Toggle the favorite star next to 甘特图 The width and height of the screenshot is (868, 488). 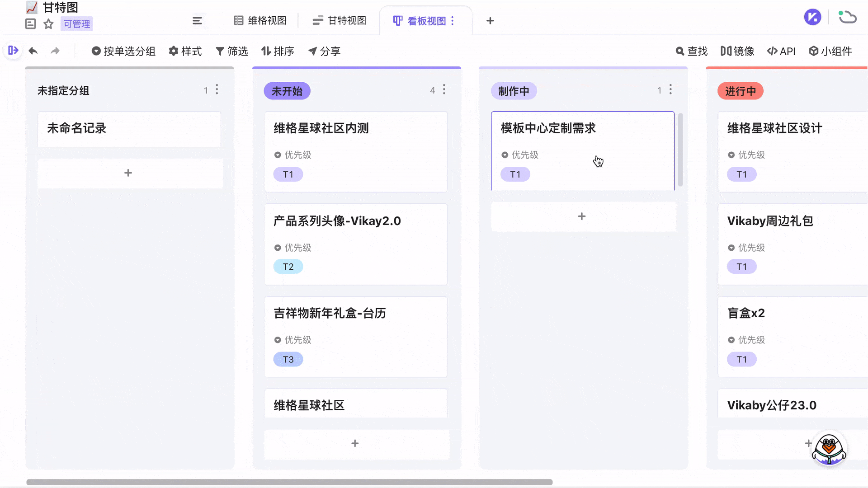click(x=48, y=24)
